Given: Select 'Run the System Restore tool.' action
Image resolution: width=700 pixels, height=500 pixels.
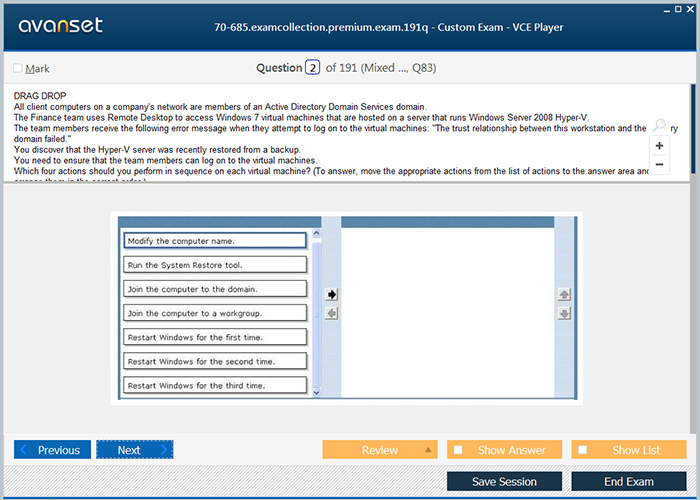Looking at the screenshot, I should 215,265.
